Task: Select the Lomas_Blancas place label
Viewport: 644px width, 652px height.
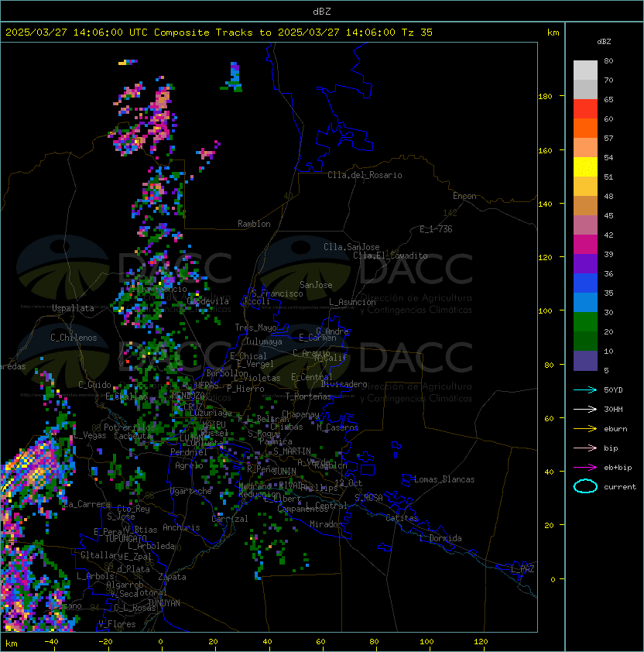Action: pyautogui.click(x=444, y=479)
